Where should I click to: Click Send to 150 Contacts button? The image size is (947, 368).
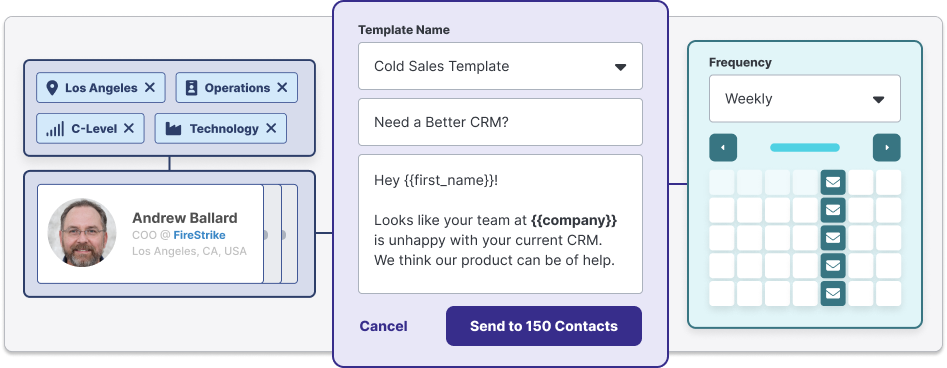[544, 326]
